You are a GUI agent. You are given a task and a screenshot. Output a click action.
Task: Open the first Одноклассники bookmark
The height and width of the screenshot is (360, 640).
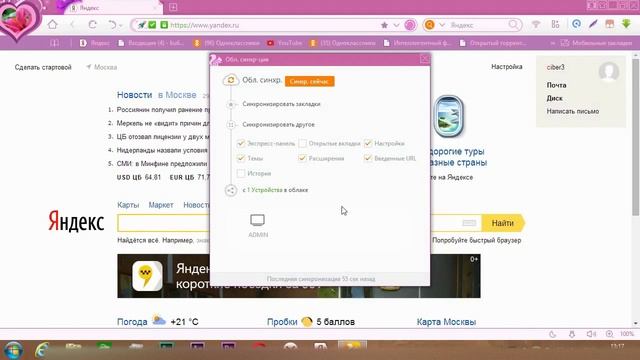pos(227,43)
